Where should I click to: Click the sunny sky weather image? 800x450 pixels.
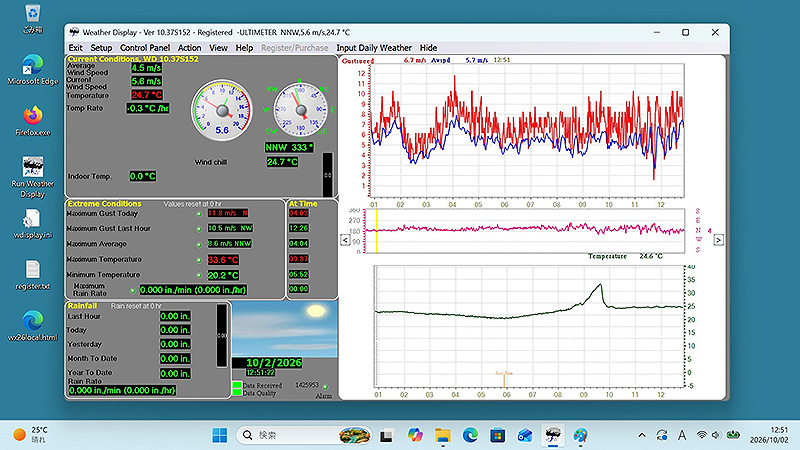285,329
